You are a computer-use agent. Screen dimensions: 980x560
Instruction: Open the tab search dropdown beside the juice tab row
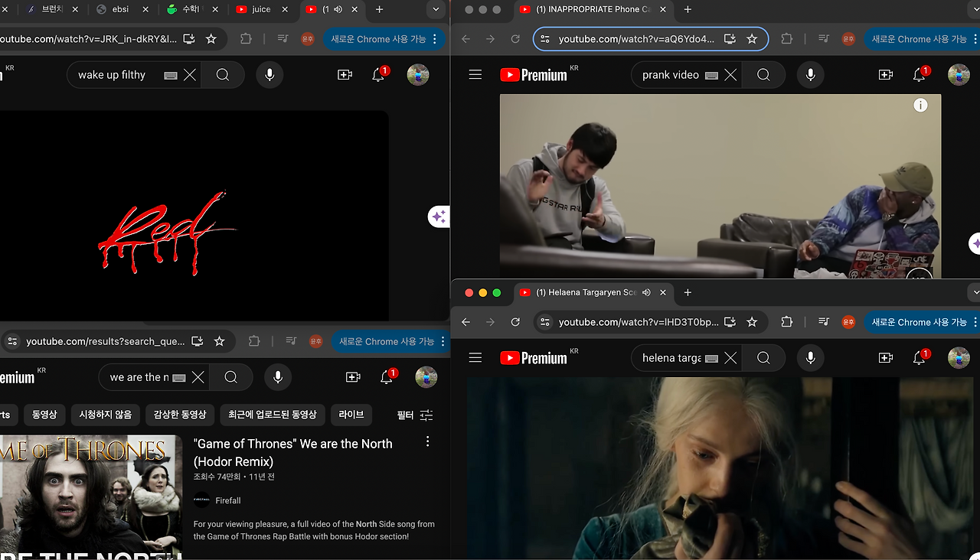pyautogui.click(x=436, y=10)
